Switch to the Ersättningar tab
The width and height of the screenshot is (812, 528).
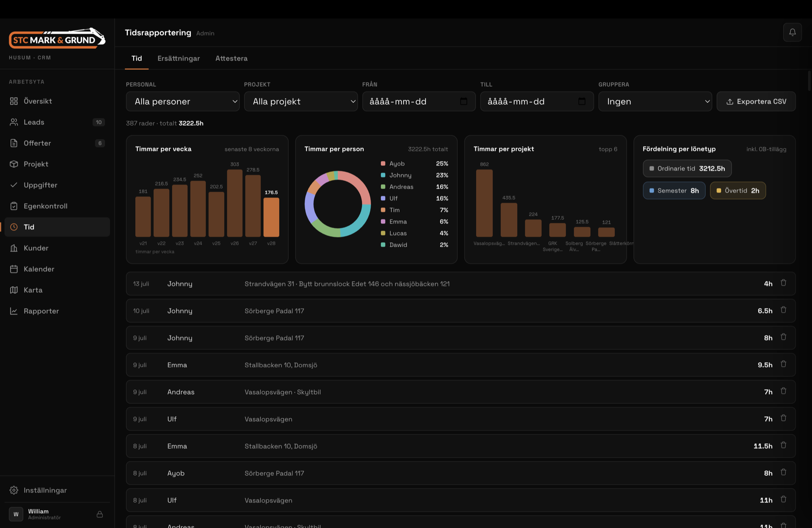coord(179,58)
